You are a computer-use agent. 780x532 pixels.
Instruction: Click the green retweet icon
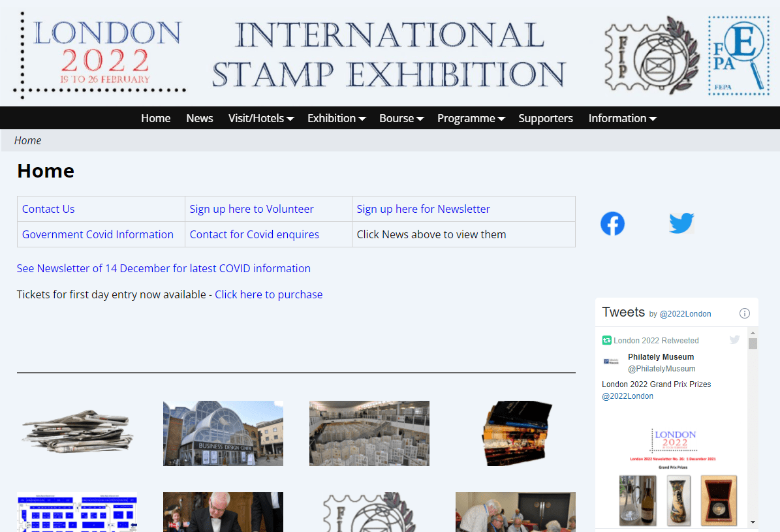(x=606, y=340)
